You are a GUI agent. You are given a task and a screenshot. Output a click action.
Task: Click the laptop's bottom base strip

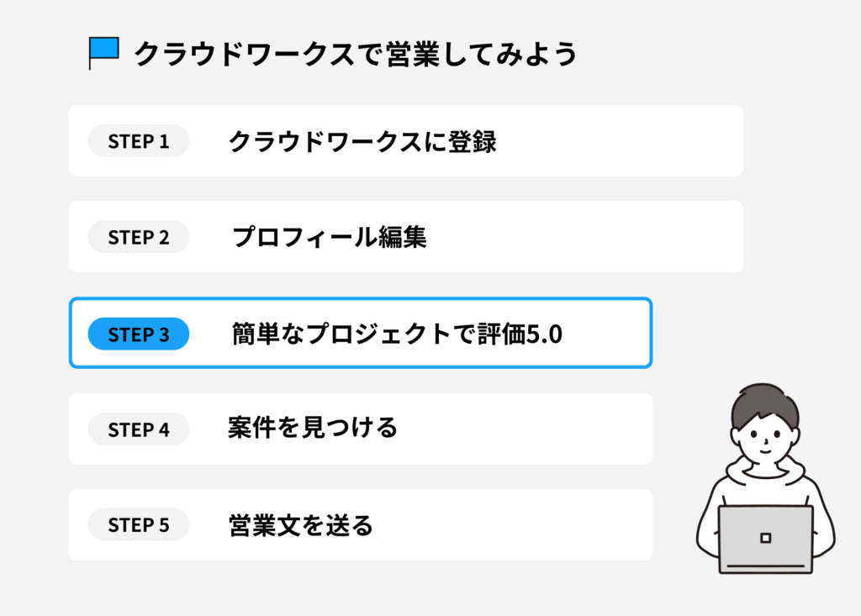765,568
